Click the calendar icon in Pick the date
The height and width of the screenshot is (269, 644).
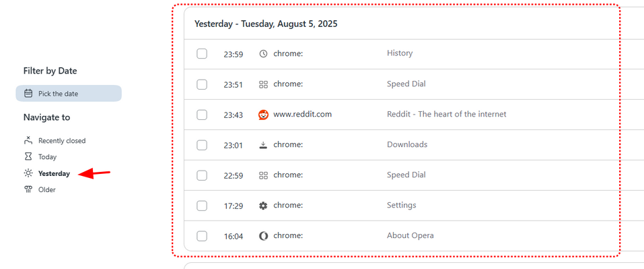[x=28, y=93]
